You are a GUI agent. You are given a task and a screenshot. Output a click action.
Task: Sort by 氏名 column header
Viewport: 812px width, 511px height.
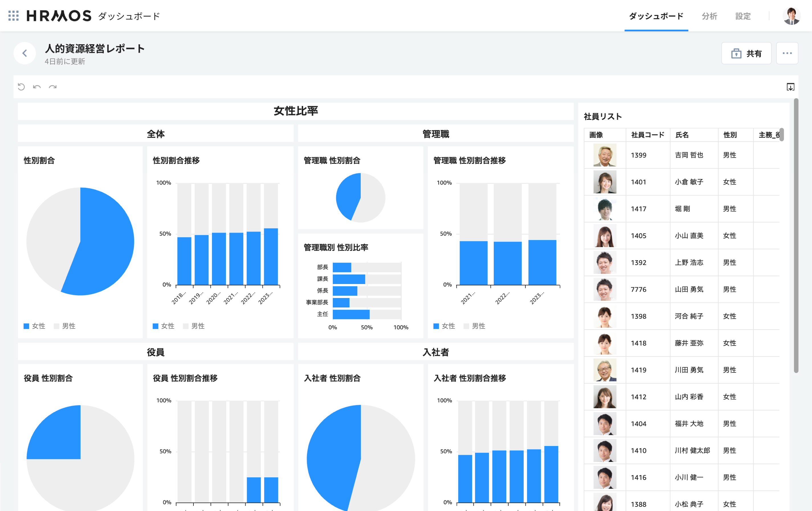pyautogui.click(x=682, y=135)
